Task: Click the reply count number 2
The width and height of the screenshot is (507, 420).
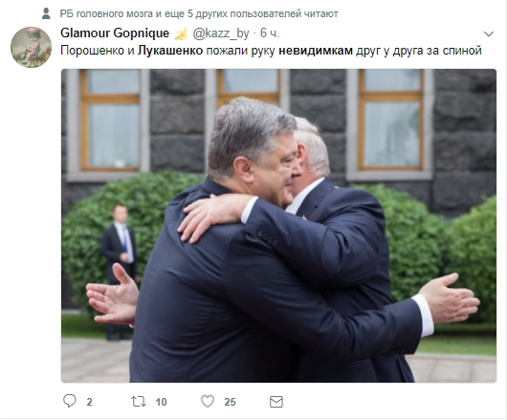Action: [x=90, y=402]
